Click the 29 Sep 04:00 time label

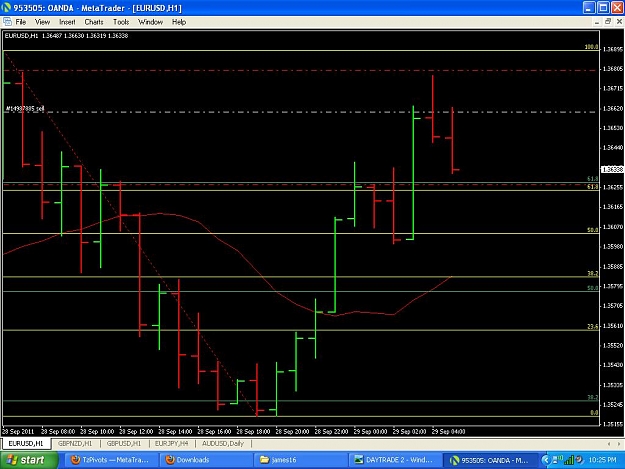[448, 432]
